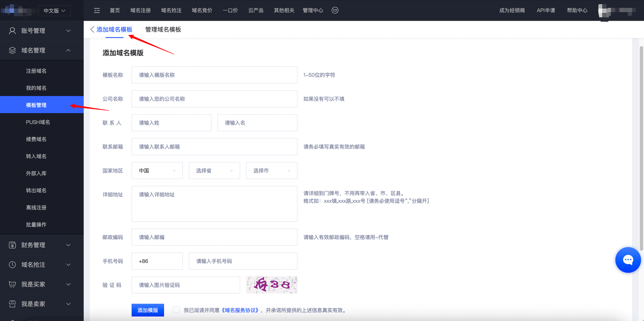Switch to the 管理域名模板 tab

[163, 30]
